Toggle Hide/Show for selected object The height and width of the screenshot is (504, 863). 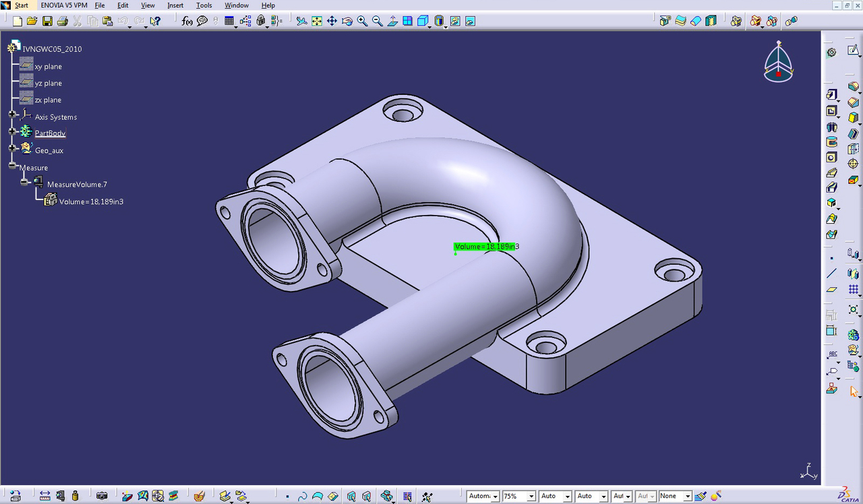455,22
